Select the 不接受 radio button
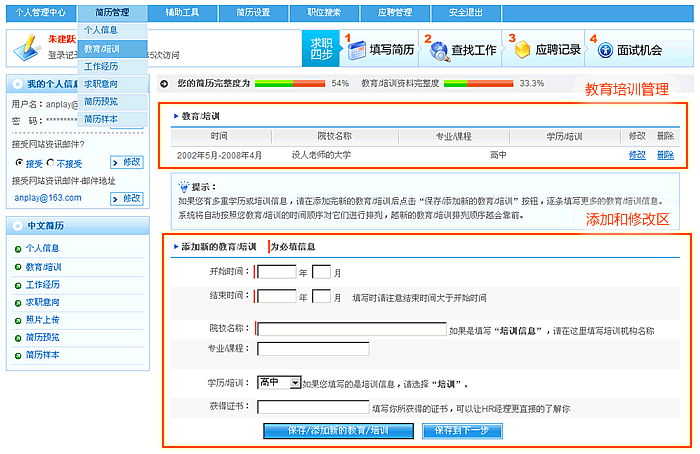 point(50,162)
